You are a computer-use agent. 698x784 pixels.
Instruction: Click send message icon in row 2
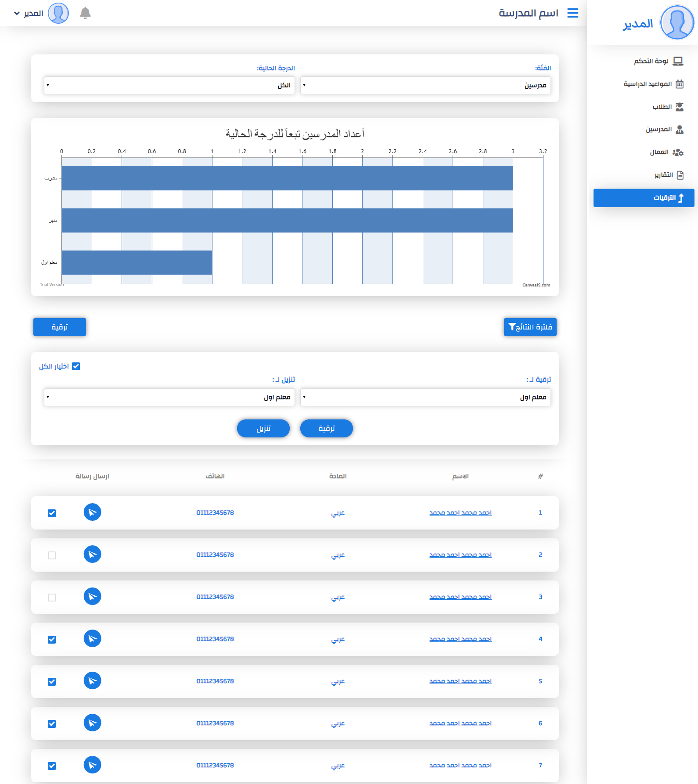92,554
